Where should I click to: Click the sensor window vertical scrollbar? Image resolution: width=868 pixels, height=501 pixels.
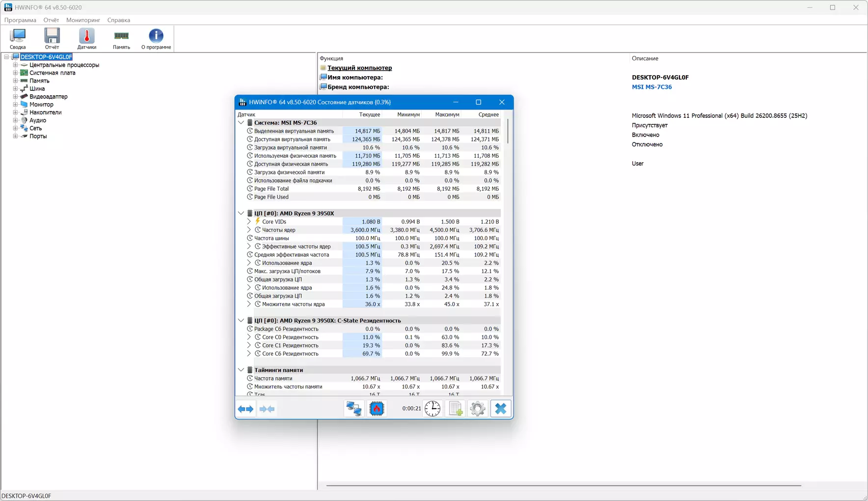508,131
